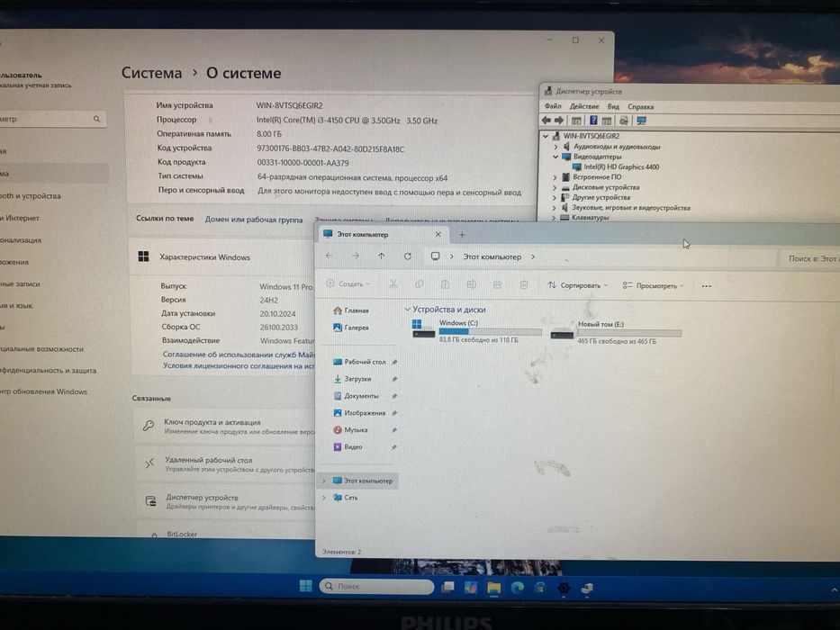The width and height of the screenshot is (840, 630).
Task: Expand Этот компьютер in Explorer sidebar
Action: tap(323, 481)
